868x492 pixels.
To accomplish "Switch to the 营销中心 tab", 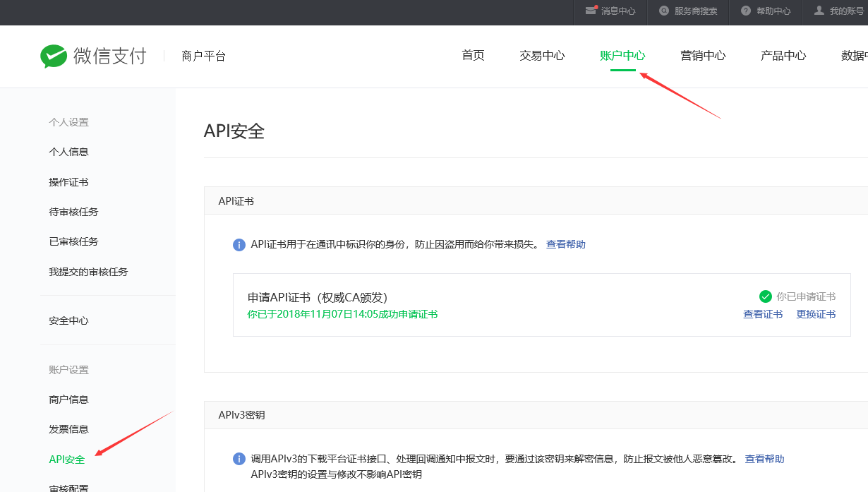I will pyautogui.click(x=703, y=56).
